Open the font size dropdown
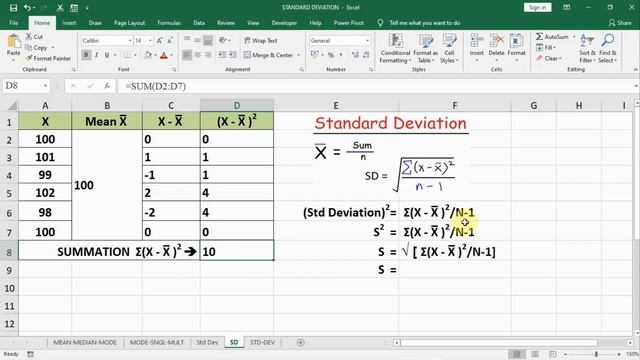This screenshot has height=360, width=640. pos(150,40)
